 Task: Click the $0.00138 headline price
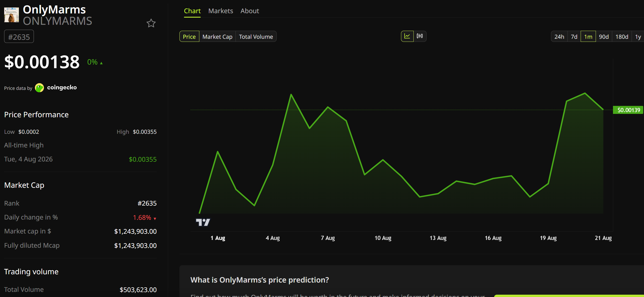point(42,62)
